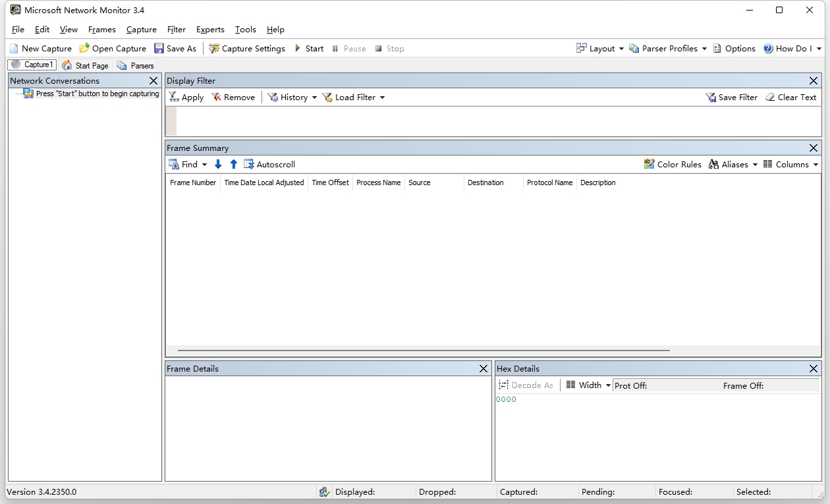The image size is (830, 504).
Task: Open Color Rules in Frame Summary
Action: click(x=673, y=164)
